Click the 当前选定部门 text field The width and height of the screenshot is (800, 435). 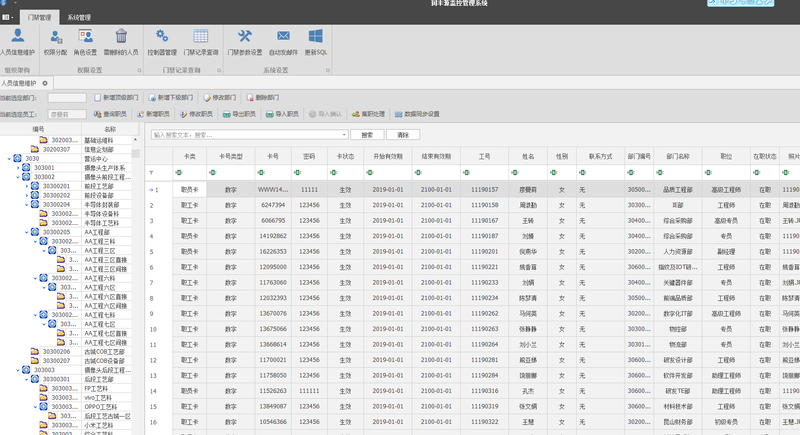67,97
